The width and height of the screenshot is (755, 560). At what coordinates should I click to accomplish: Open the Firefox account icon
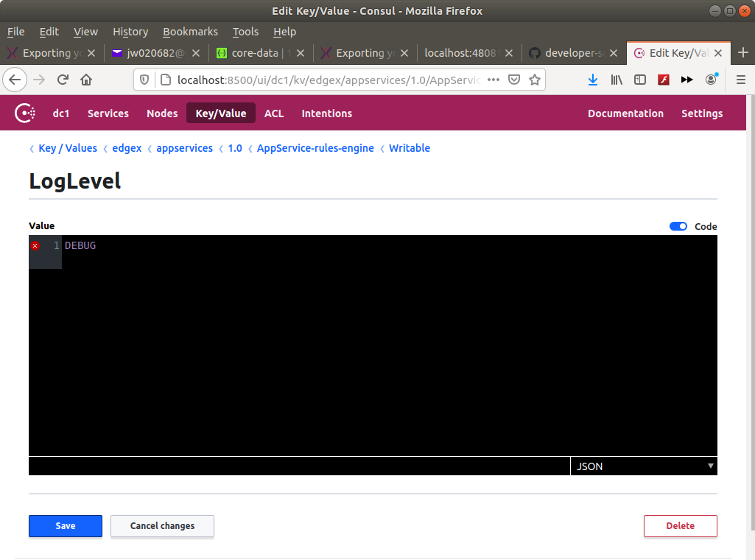pyautogui.click(x=712, y=80)
